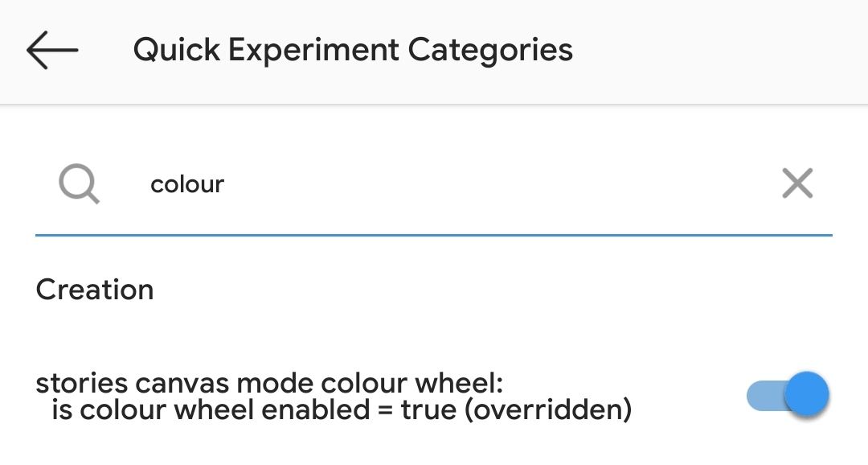Tap the back arrow icon

click(52, 50)
